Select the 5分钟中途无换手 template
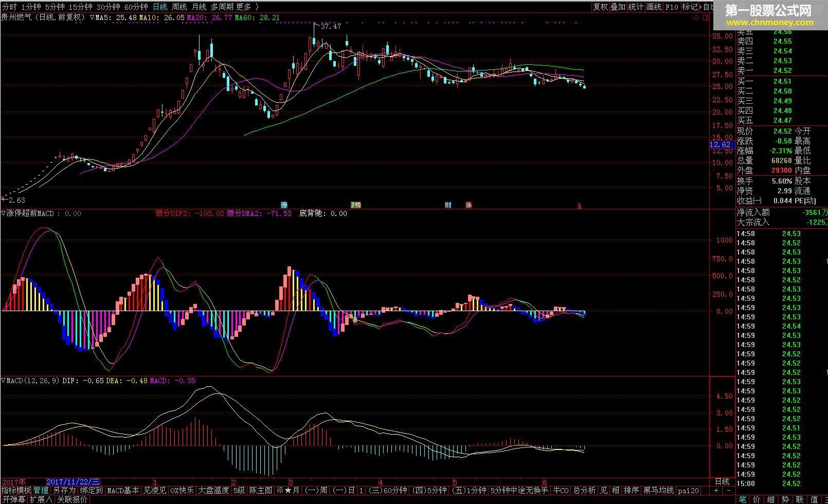Viewport: 828px width, 504px height. [x=519, y=491]
